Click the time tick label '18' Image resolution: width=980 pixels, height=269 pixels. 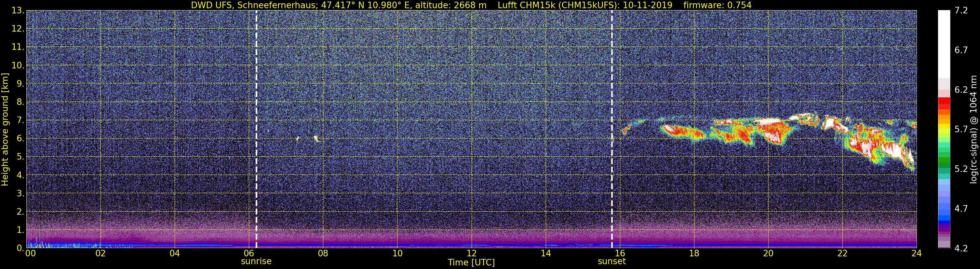tap(694, 253)
